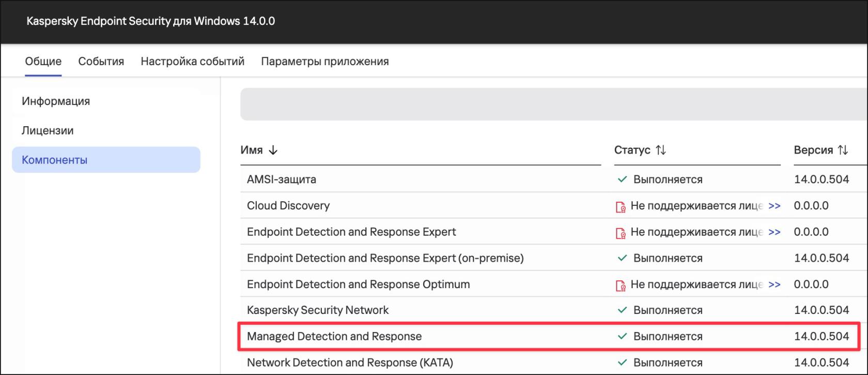Select Network Detection and Response (KATA) name
This screenshot has height=375, width=868.
[350, 363]
